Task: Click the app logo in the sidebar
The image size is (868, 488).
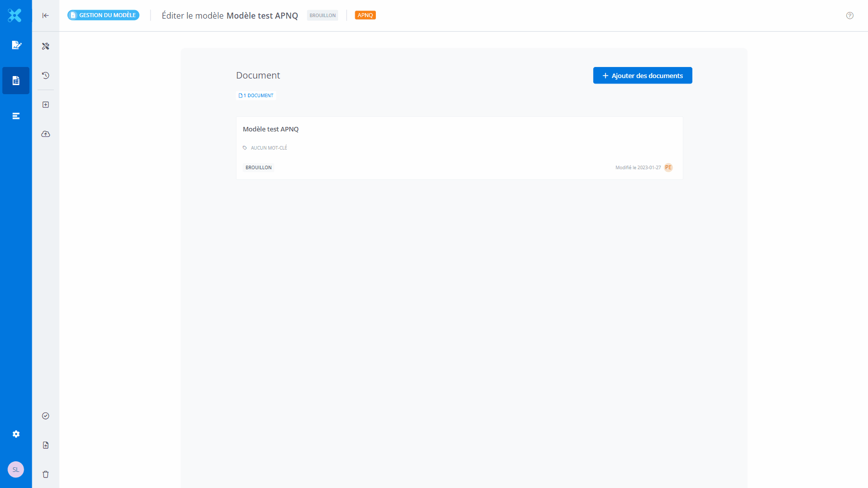Action: [15, 16]
